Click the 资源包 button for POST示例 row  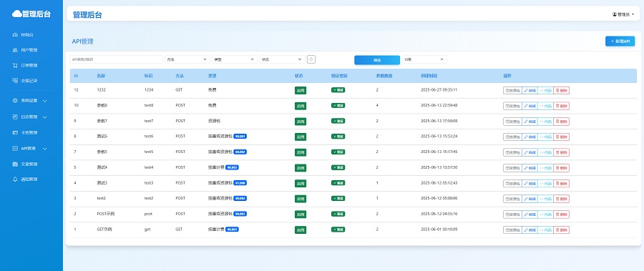pyautogui.click(x=512, y=215)
